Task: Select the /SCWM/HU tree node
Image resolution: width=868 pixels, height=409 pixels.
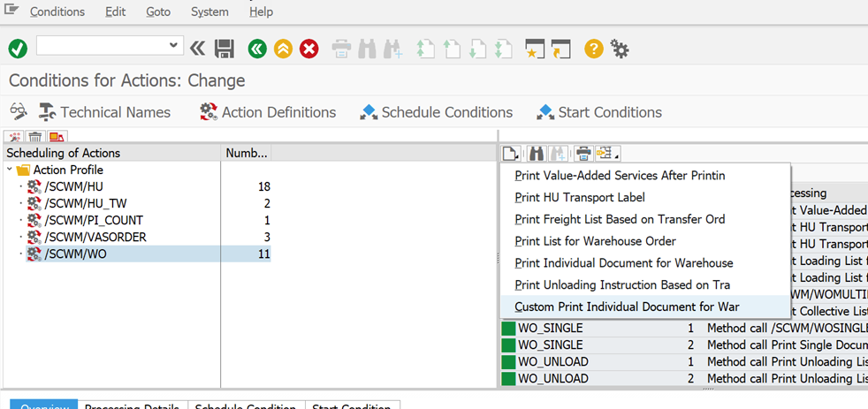Action: click(73, 187)
